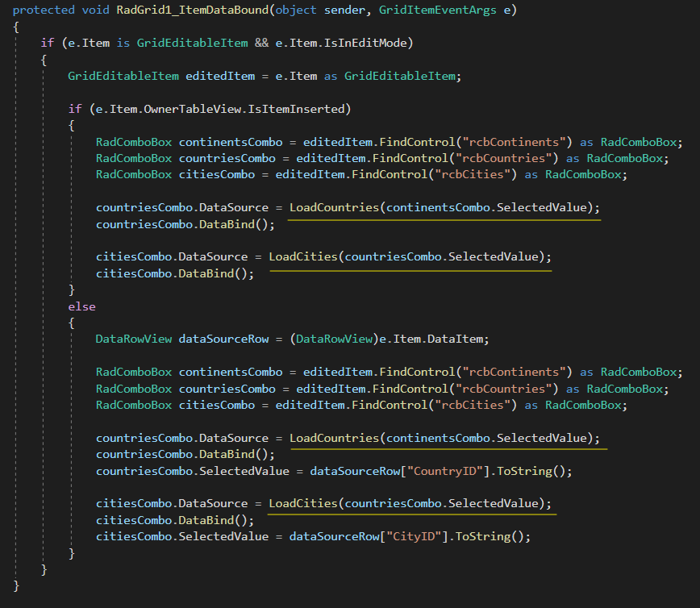Viewport: 700px width, 608px height.
Task: Click the IsItemInserted property
Action: [296, 109]
